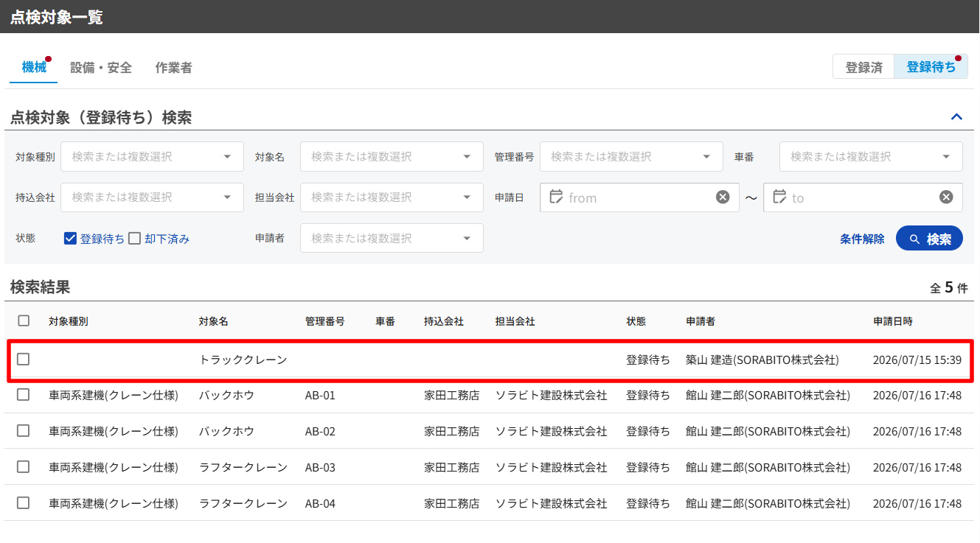Image resolution: width=980 pixels, height=543 pixels.
Task: Show the 登録済 list
Action: click(x=863, y=67)
